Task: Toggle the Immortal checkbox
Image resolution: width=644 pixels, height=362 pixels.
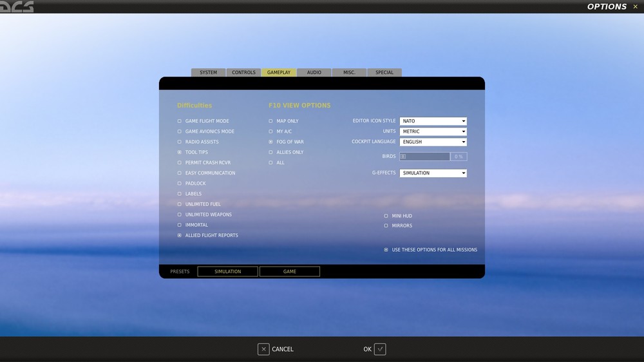Action: pos(180,225)
